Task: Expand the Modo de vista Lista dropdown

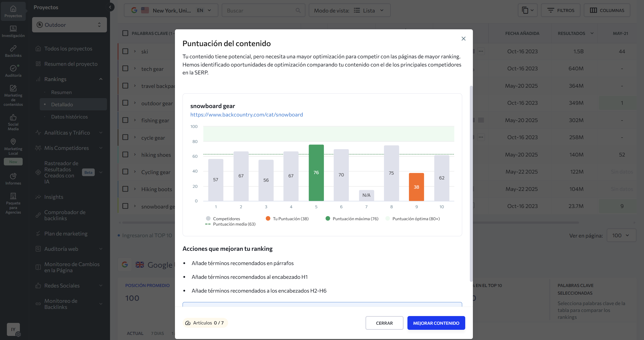Action: pos(349,10)
